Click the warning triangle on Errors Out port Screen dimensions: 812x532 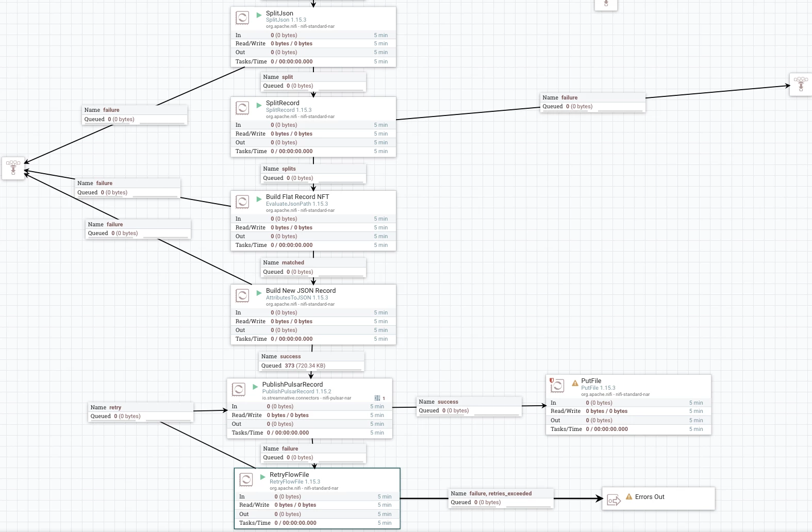629,496
